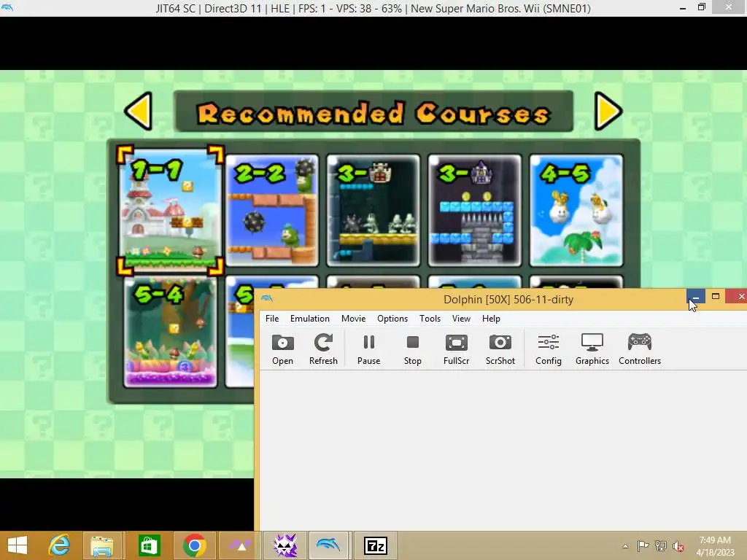Click the Recommended Courses title banner
Image resolution: width=747 pixels, height=560 pixels.
373,111
